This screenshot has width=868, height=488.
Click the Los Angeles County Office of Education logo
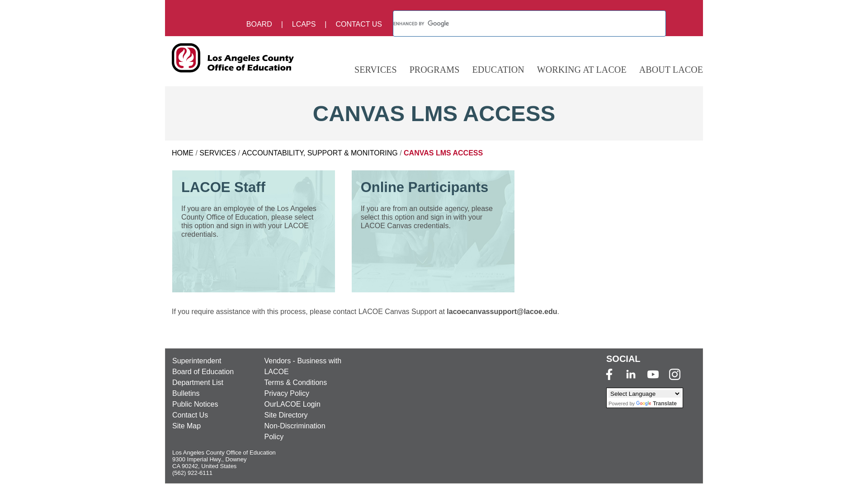tap(233, 58)
